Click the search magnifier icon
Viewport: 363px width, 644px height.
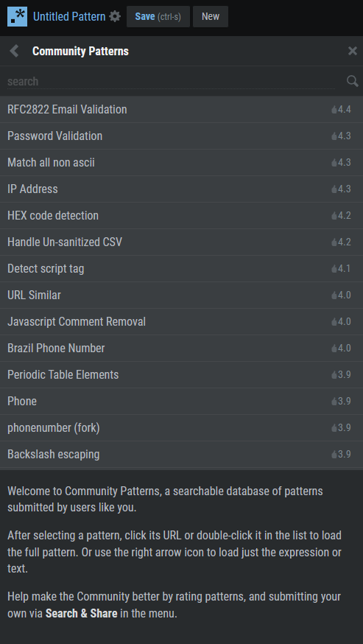coord(352,81)
